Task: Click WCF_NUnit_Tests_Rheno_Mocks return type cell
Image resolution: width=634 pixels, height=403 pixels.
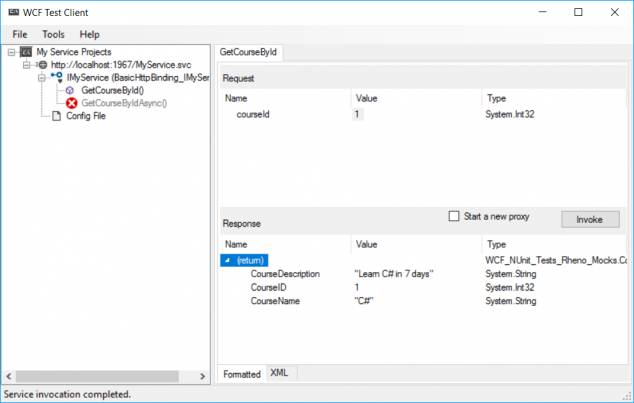Action: [556, 260]
